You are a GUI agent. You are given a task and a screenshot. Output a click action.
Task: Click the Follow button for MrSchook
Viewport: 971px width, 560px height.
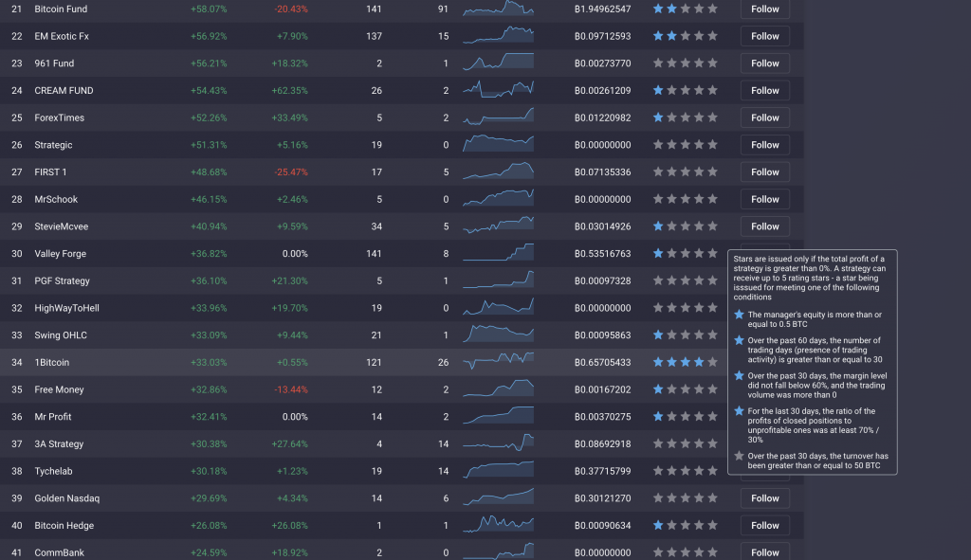[764, 199]
